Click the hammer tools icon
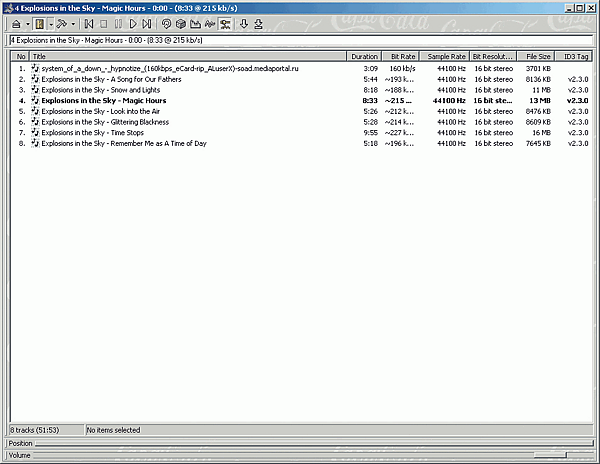The width and height of the screenshot is (600, 464). pos(61,24)
